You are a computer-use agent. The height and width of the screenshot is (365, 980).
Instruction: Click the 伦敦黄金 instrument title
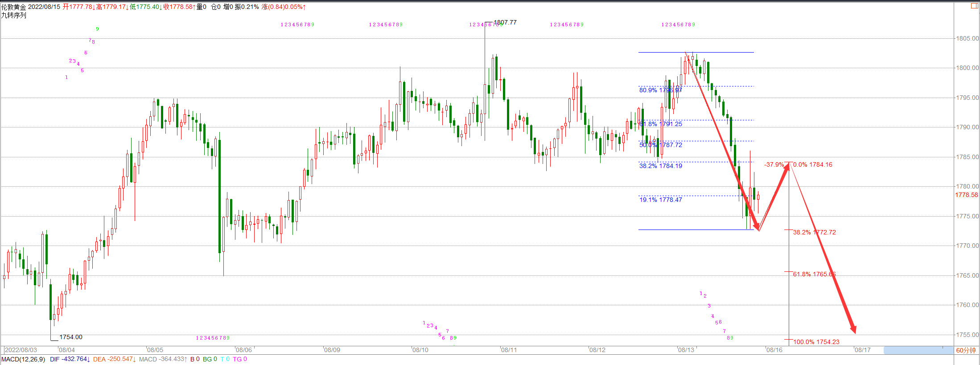click(x=14, y=7)
